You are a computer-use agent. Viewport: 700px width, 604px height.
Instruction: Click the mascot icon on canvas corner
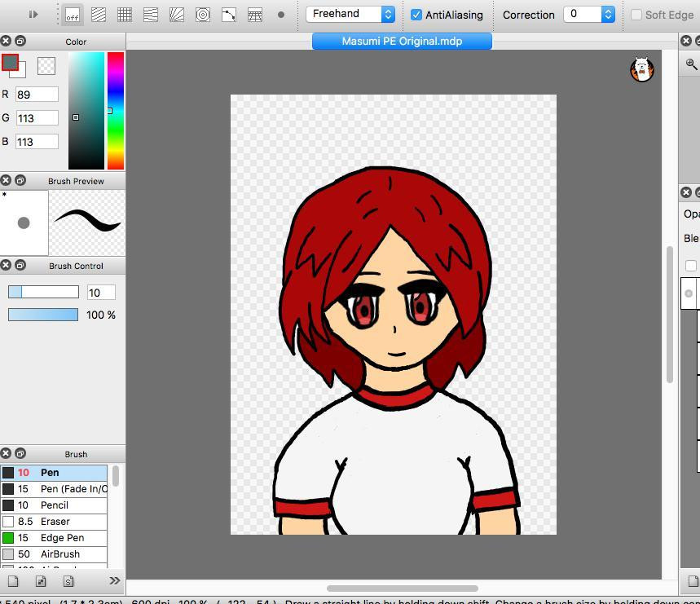[x=642, y=69]
